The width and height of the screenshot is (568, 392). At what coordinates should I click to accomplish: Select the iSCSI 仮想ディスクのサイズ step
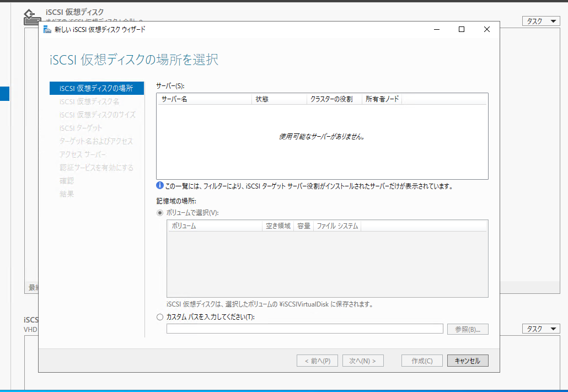click(98, 115)
